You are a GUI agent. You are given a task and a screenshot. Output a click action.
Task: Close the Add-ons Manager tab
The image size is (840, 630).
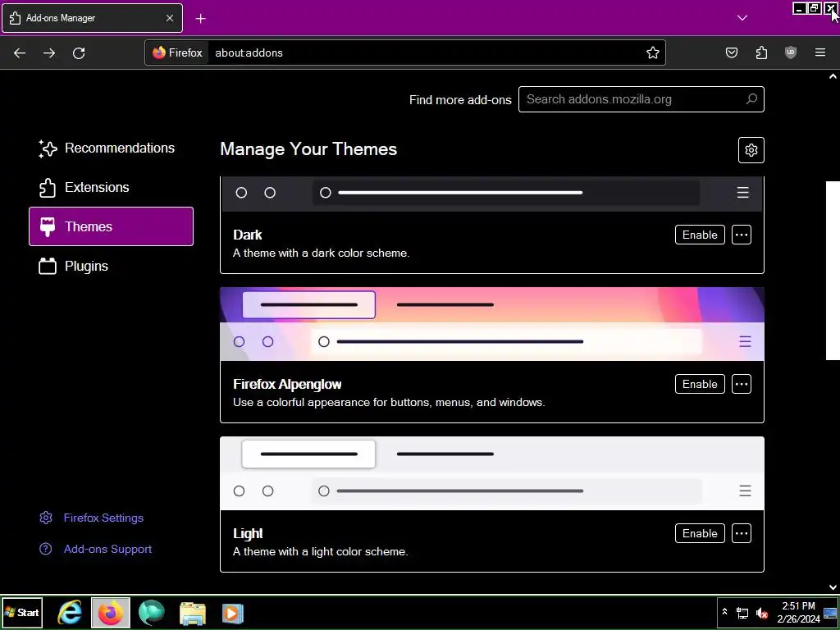(169, 18)
